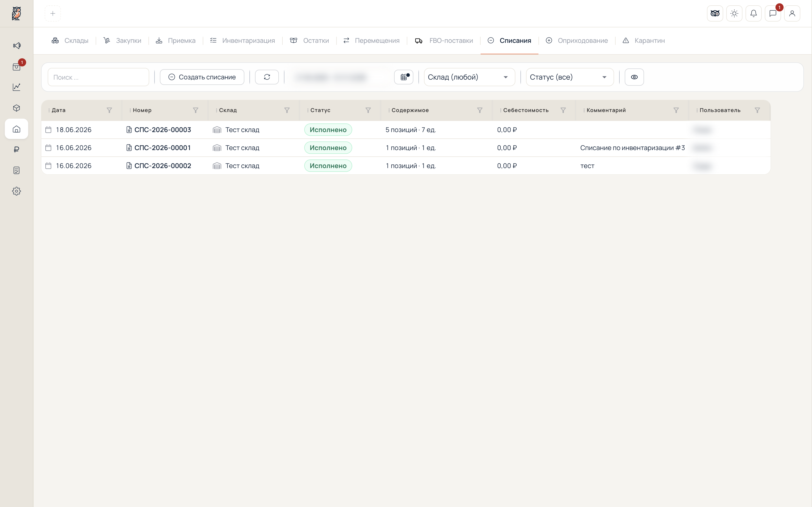Open the settings gear in sidebar
The image size is (812, 507).
pyautogui.click(x=16, y=191)
